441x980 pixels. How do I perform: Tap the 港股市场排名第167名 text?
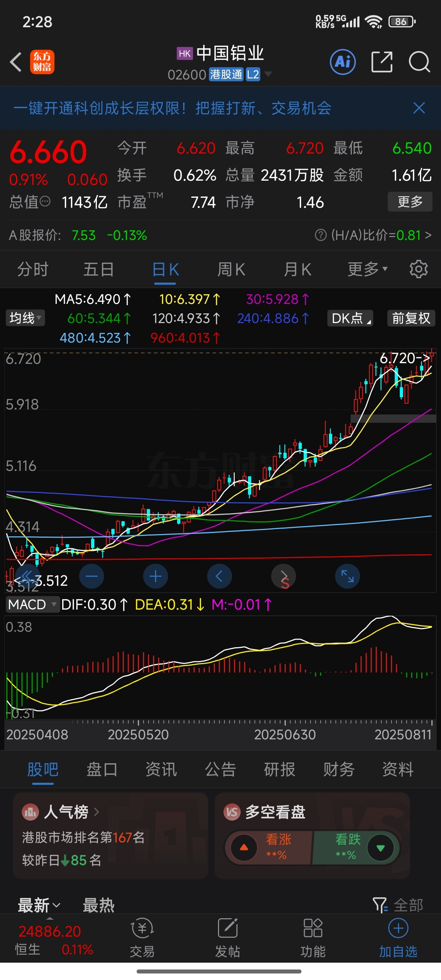coord(84,837)
